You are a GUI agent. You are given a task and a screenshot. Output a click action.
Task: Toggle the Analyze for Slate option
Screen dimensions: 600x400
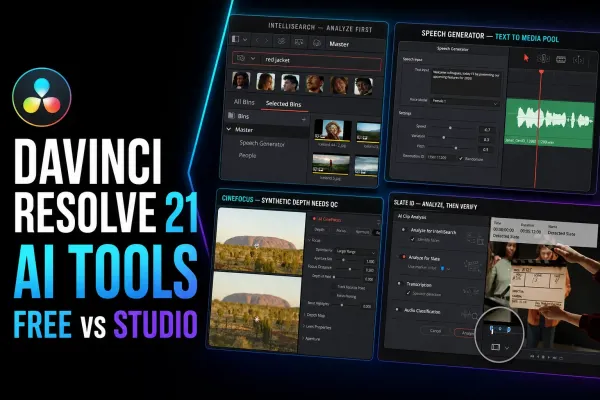click(403, 257)
